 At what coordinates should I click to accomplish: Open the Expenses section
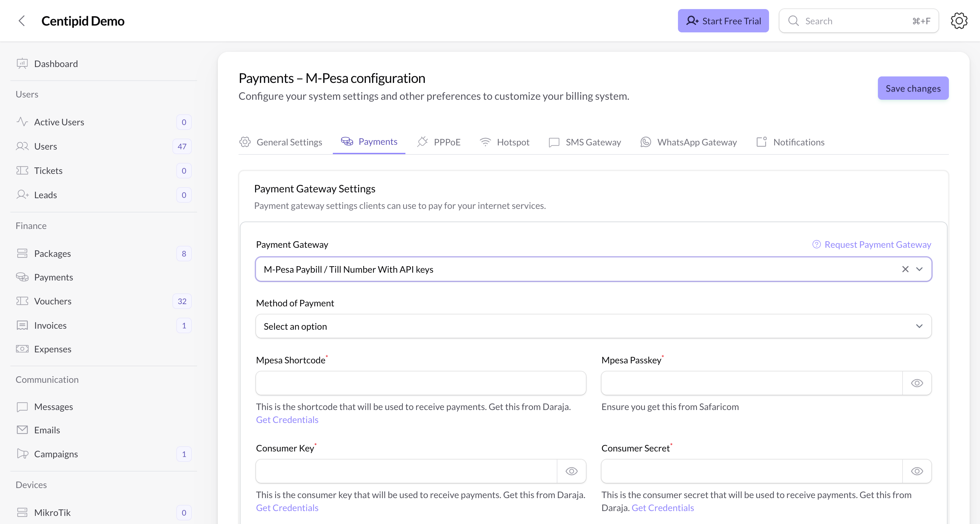click(x=52, y=349)
